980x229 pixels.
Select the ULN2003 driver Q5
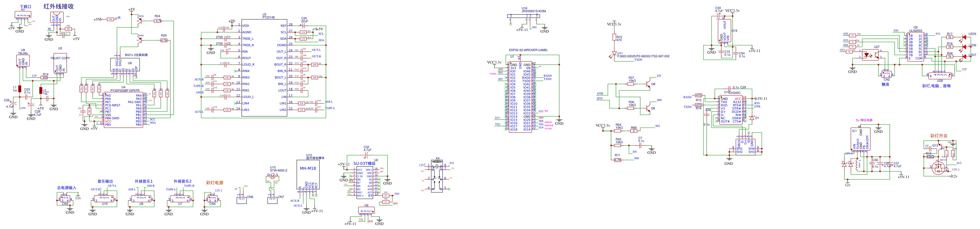coord(915,47)
